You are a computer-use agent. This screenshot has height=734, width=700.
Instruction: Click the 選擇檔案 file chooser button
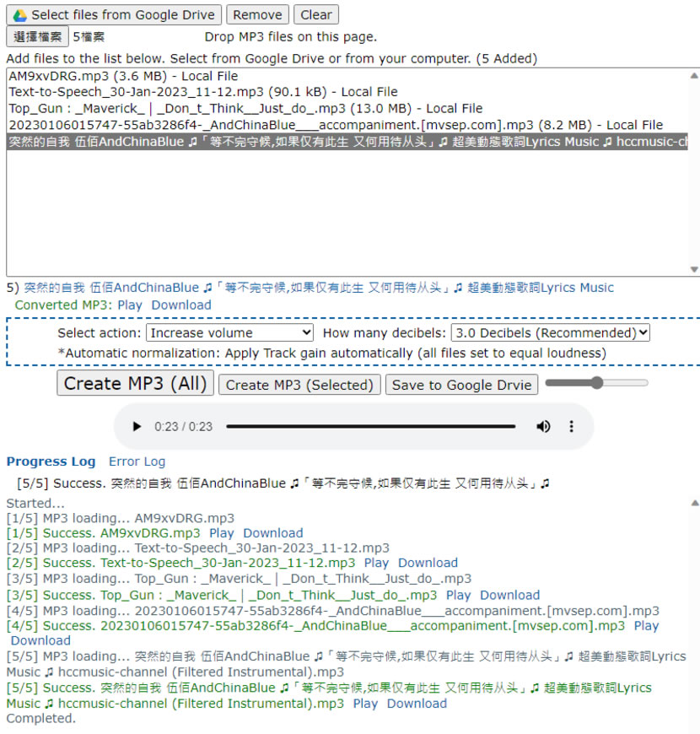[x=37, y=36]
